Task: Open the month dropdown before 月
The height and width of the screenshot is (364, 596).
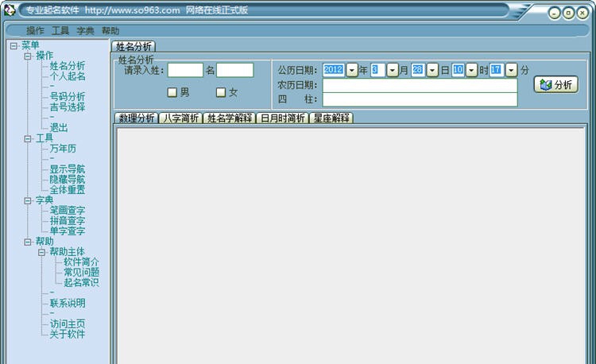Action: 393,70
